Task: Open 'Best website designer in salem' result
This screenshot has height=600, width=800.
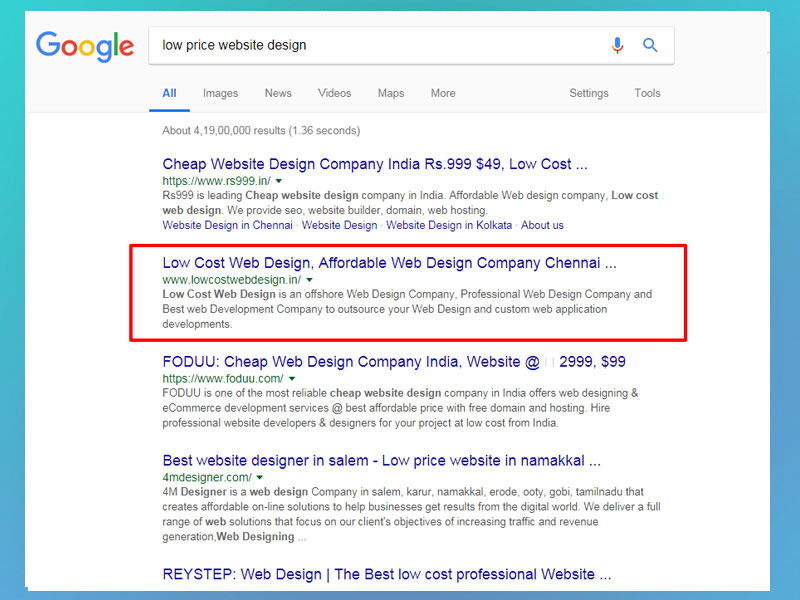Action: 382,461
